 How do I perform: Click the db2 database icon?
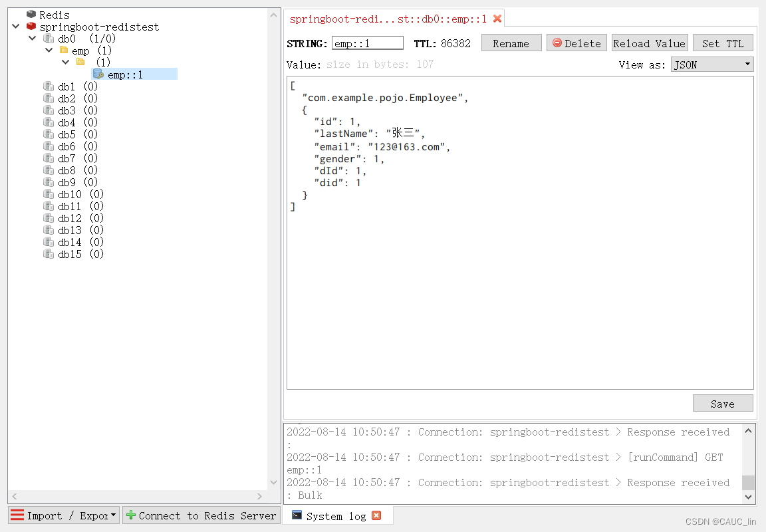tap(49, 98)
